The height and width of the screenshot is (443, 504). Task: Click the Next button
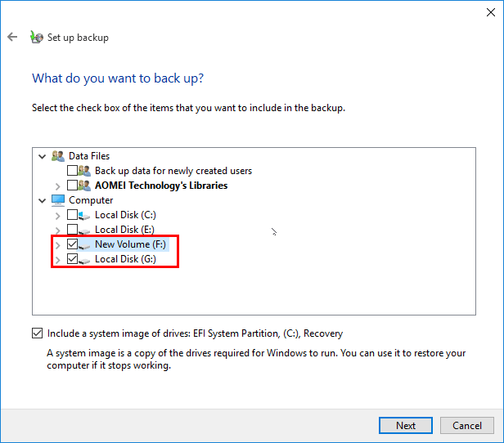point(406,425)
